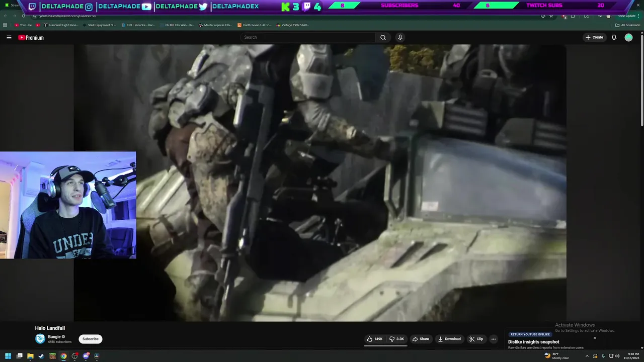Open the Vintage 1999 STAR bookmark
644x362 pixels.
click(293, 25)
